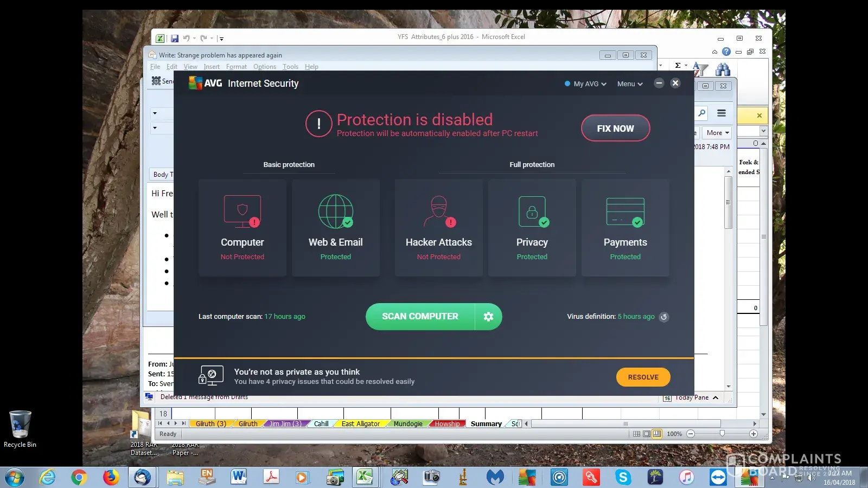Close the yellow notification bar in Thunderbird
This screenshot has height=488, width=868.
tap(759, 115)
